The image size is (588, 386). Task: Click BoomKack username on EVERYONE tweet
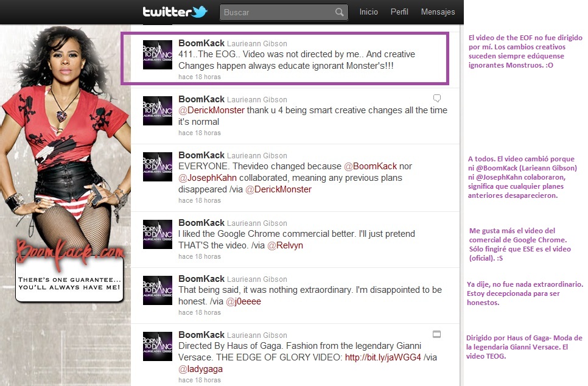pyautogui.click(x=201, y=155)
